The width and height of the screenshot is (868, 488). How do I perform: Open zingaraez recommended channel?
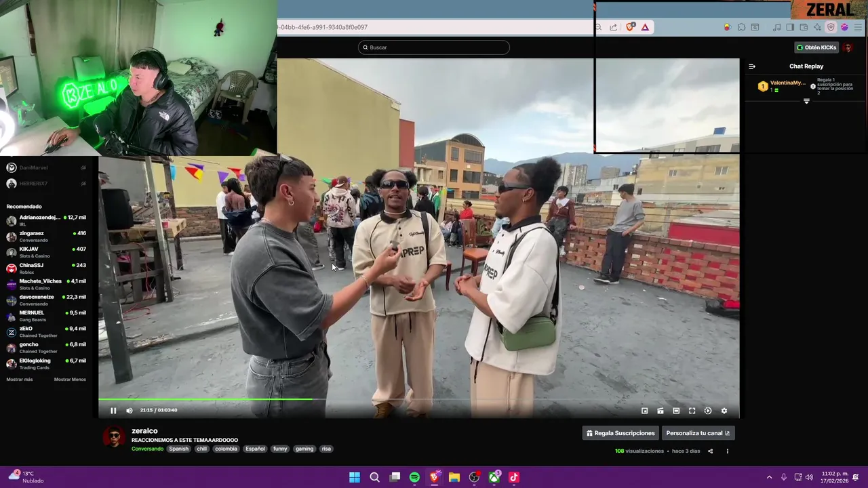point(46,237)
